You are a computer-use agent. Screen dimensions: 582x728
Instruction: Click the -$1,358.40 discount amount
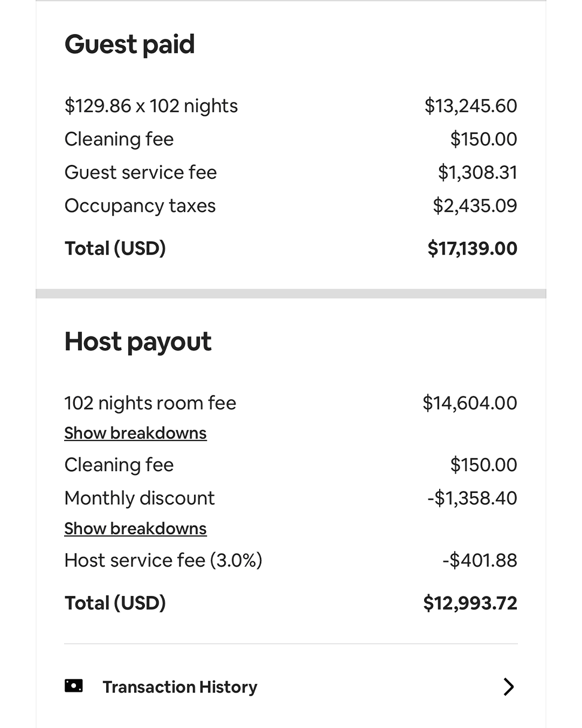coord(472,498)
